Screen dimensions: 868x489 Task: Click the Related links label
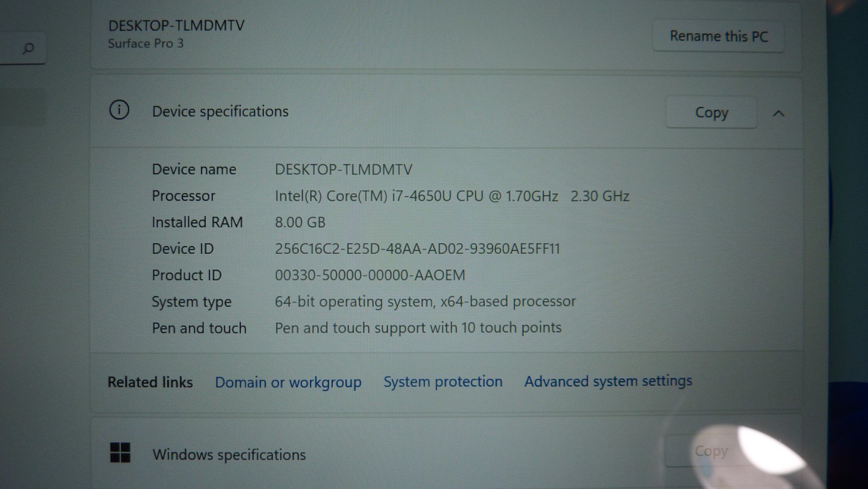pos(150,382)
